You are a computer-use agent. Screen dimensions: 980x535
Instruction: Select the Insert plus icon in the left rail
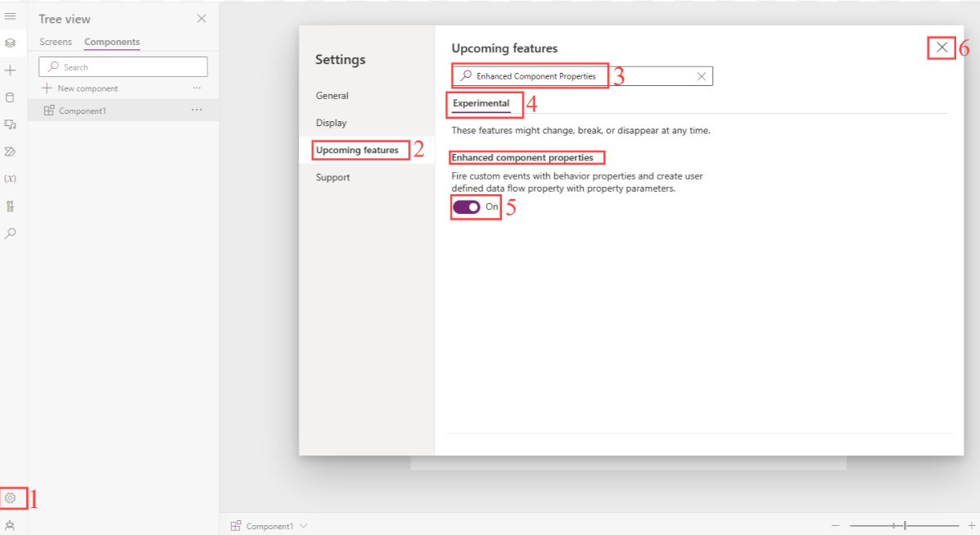pyautogui.click(x=11, y=70)
